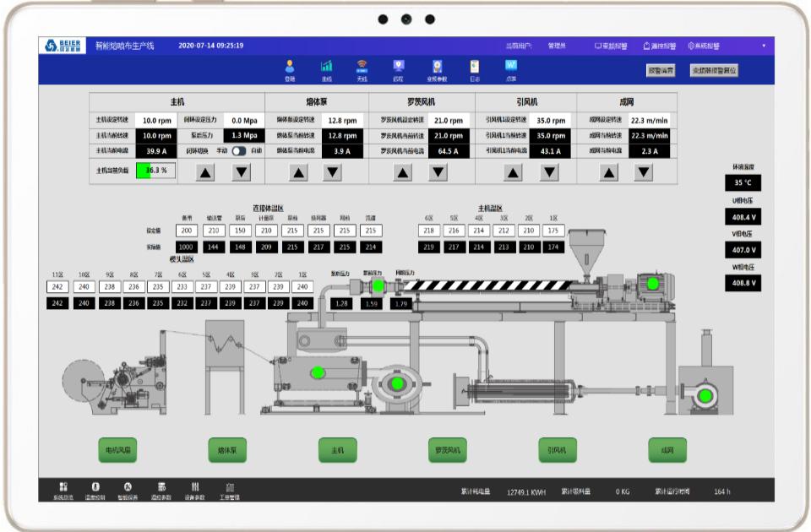Image resolution: width=811 pixels, height=532 pixels.
Task: Click the dropdown arrow in title bar
Action: click(763, 46)
